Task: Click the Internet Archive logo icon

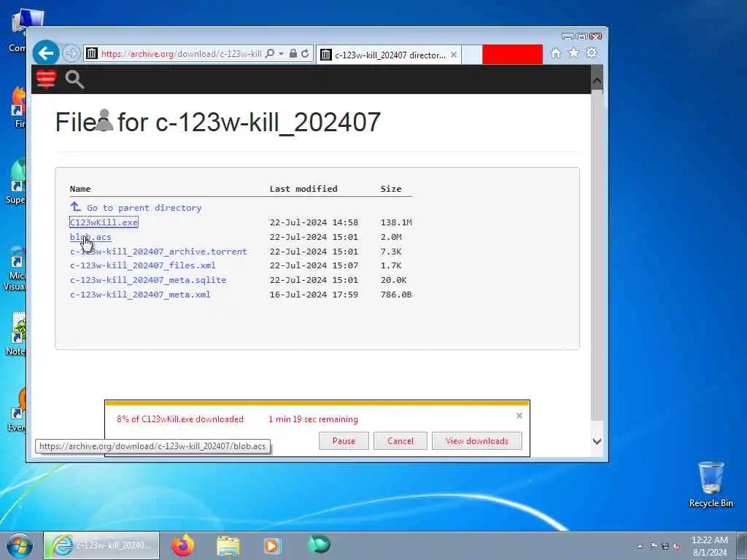Action: (46, 79)
